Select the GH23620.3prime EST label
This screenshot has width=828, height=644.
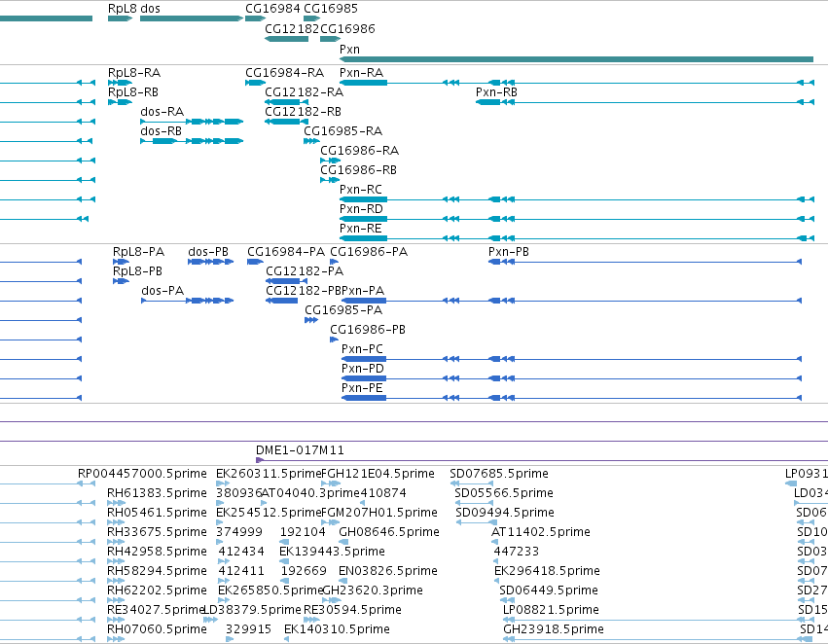pyautogui.click(x=373, y=590)
